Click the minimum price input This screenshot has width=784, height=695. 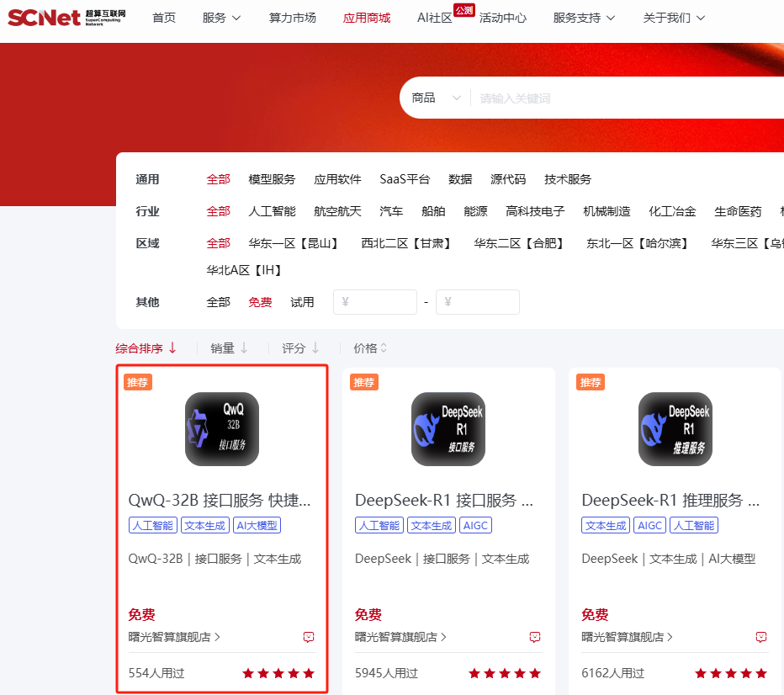pos(375,302)
